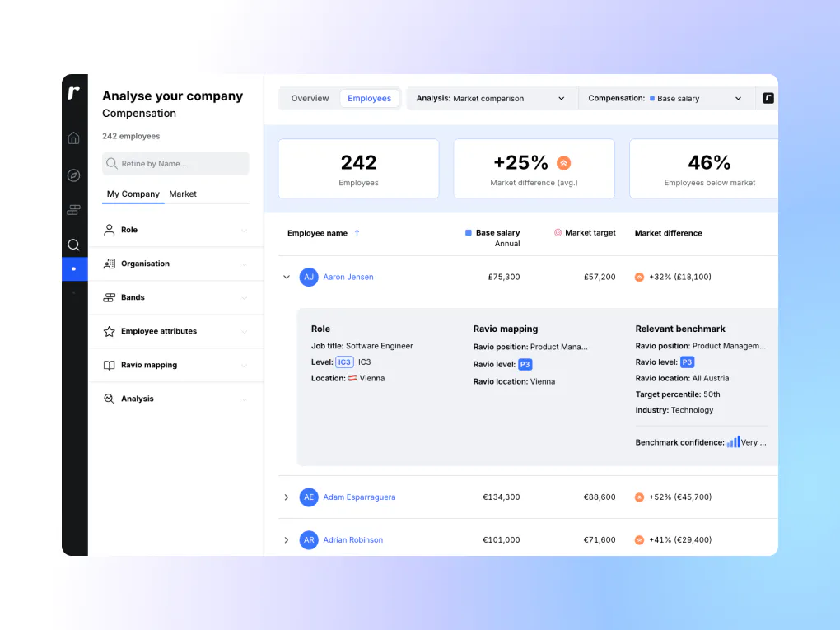Click the Search magnifier in the sidebar
The width and height of the screenshot is (840, 630).
tap(74, 245)
